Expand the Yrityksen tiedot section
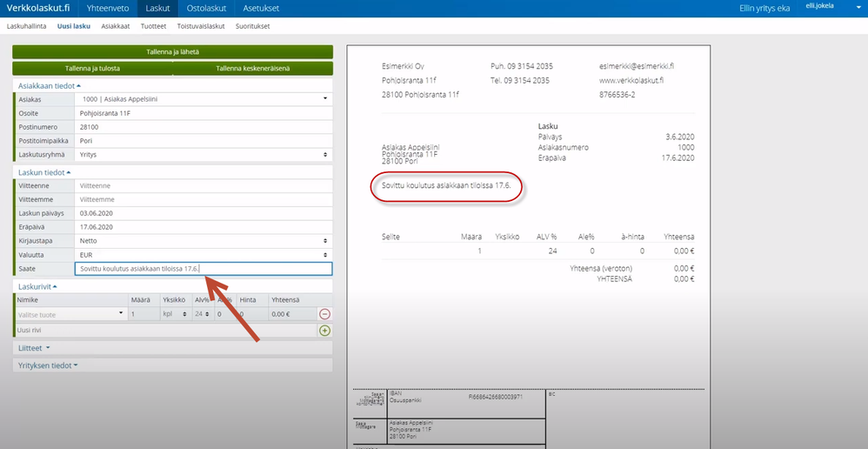Image resolution: width=868 pixels, height=449 pixels. point(49,365)
